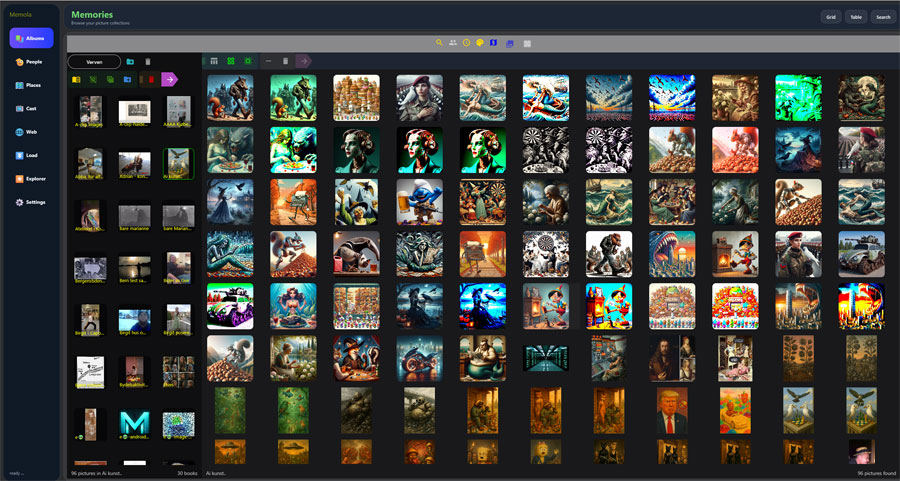The image size is (900, 481).
Task: Open the Bergensbiden album thumbnail
Action: [90, 268]
